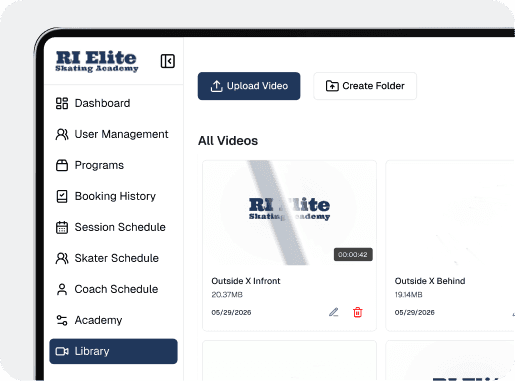Click the Session Schedule calendar icon

pos(62,227)
